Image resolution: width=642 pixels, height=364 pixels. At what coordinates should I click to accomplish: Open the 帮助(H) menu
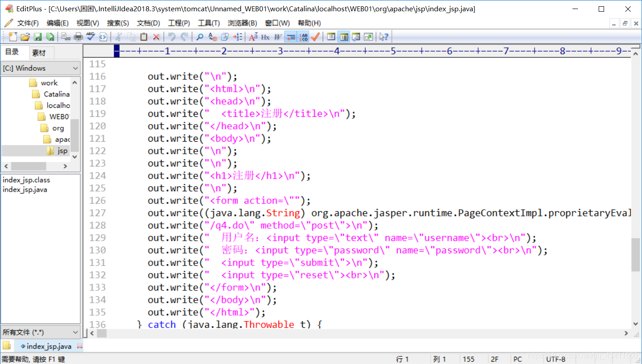pos(309,23)
